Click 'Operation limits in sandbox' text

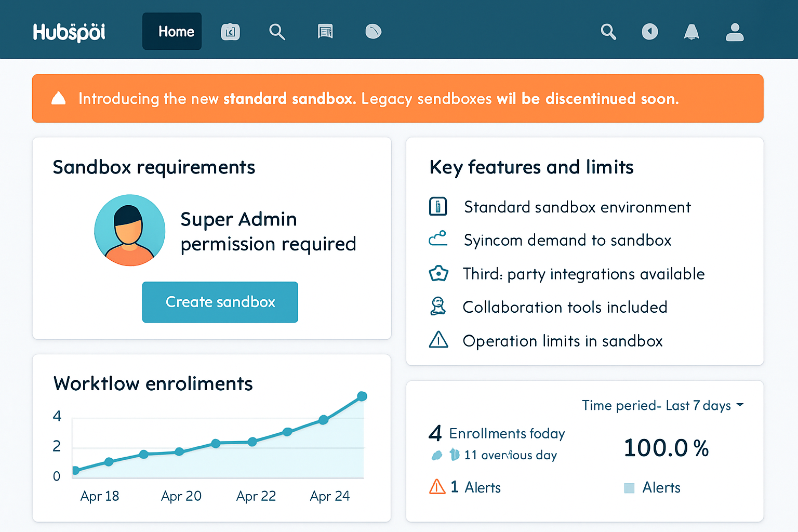pyautogui.click(x=563, y=341)
